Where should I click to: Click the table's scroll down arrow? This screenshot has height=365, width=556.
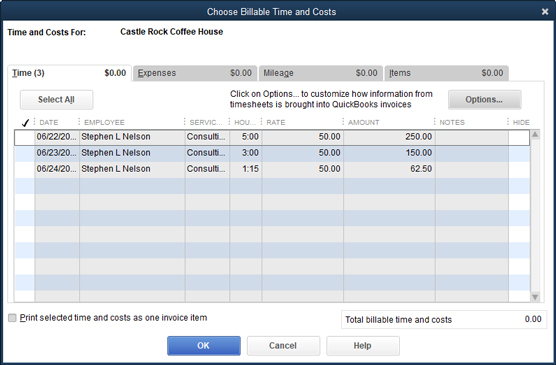(535, 297)
